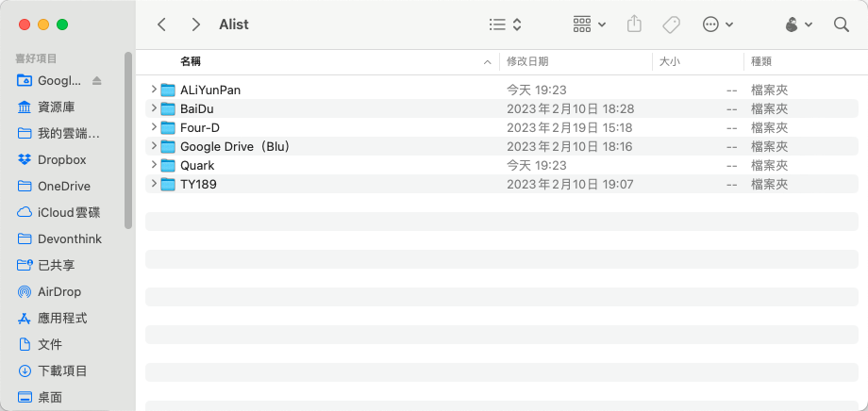The image size is (868, 411).
Task: Open the list view options switcher
Action: [x=506, y=25]
